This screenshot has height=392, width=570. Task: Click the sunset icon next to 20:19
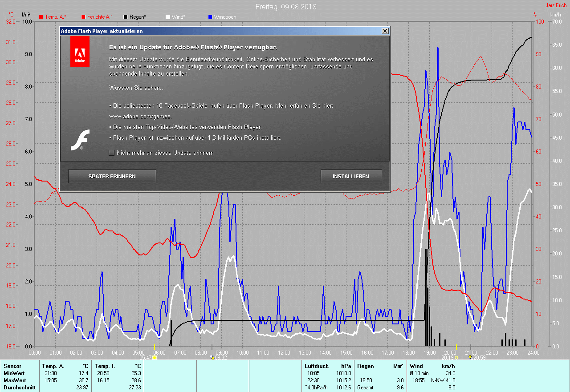pyautogui.click(x=456, y=357)
